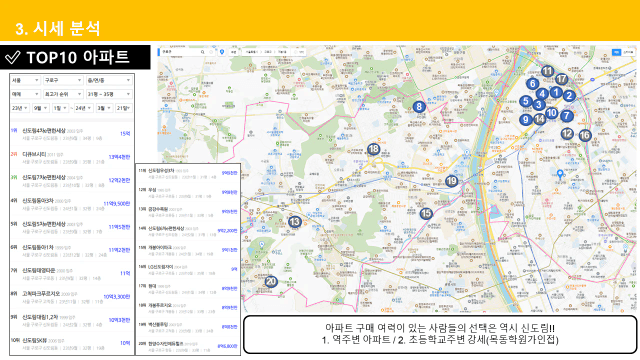The width and height of the screenshot is (640, 360).
Task: Select 5위 신도림5차e편한세상 listing
Action: [x=71, y=228]
